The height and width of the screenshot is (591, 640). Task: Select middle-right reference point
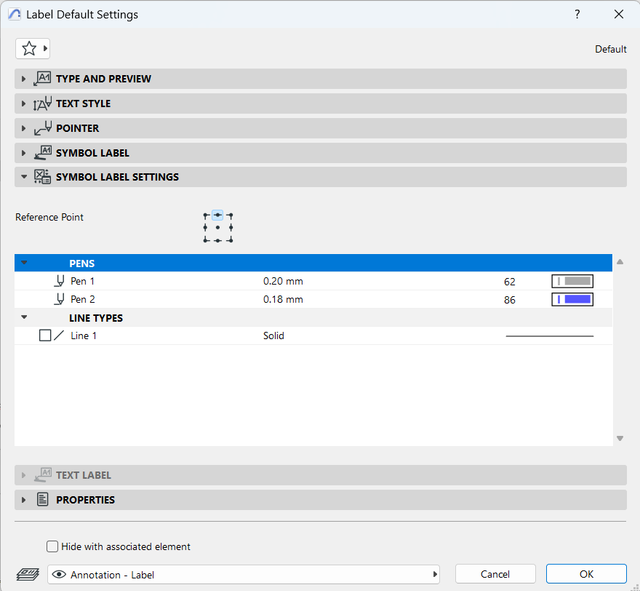(231, 228)
